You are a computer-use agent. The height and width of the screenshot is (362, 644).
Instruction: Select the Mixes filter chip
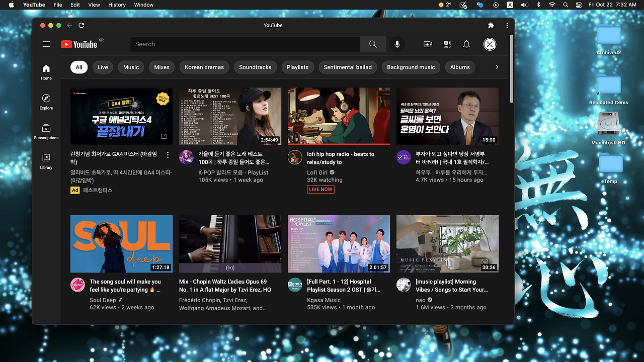click(162, 67)
